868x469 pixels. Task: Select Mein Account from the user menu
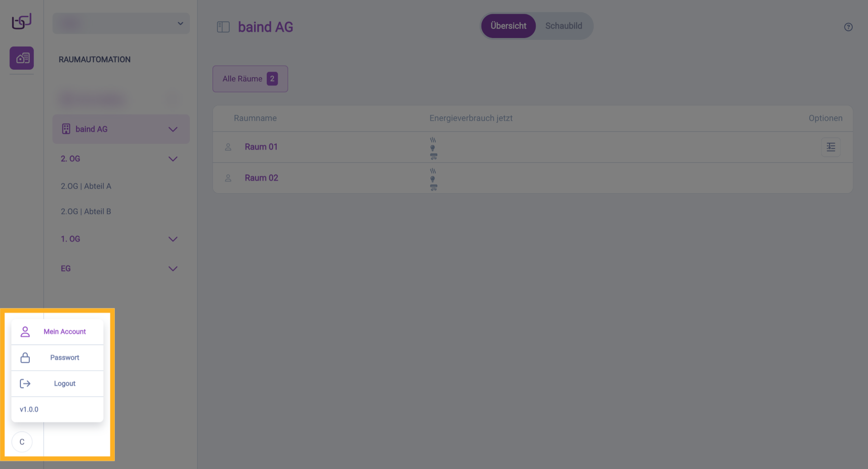[64, 332]
